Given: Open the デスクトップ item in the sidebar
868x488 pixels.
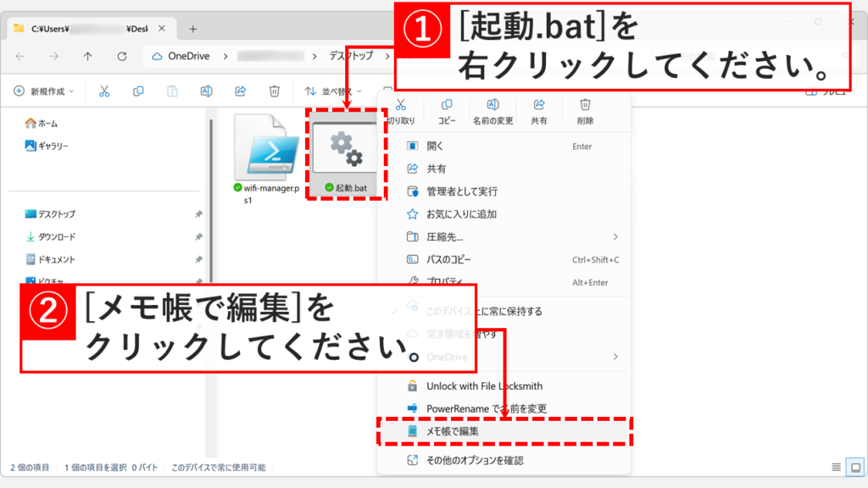Looking at the screenshot, I should coord(55,213).
